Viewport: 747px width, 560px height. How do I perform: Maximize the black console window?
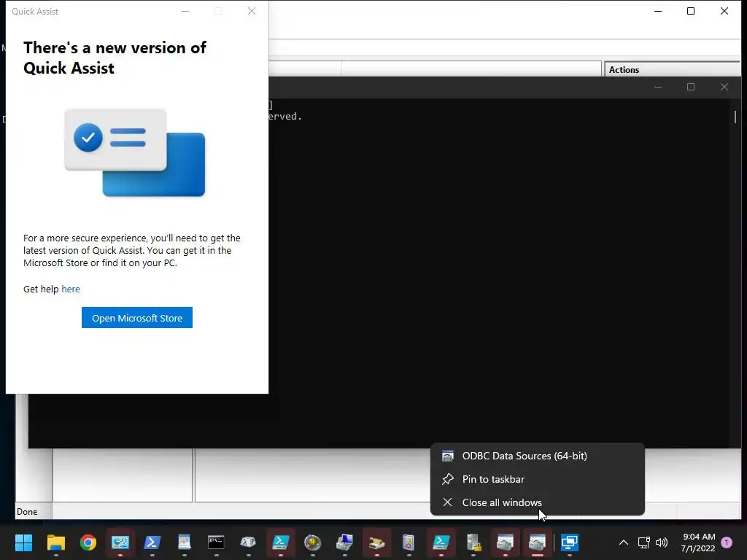coord(691,87)
